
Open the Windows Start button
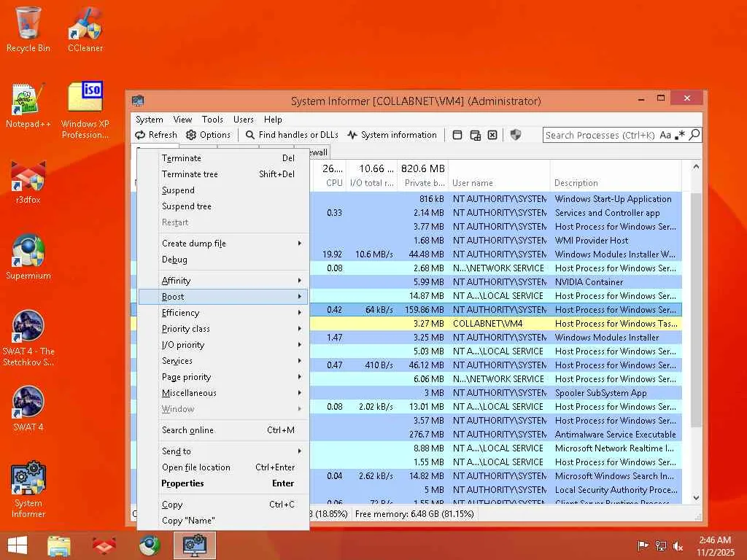tap(18, 545)
